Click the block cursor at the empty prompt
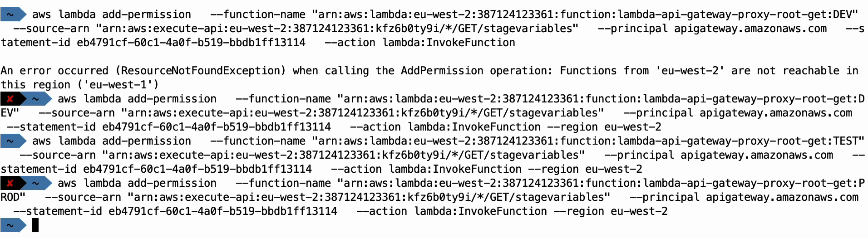868x238 pixels. [35, 225]
